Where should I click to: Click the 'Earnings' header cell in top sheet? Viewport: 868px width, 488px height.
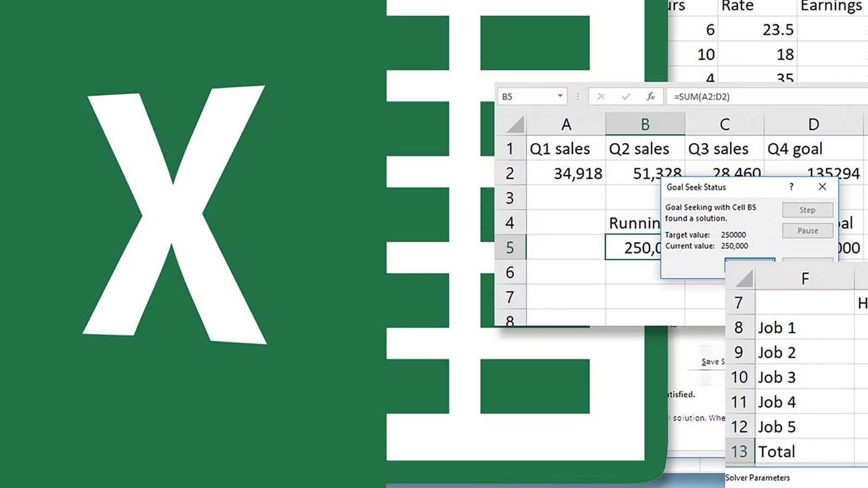[832, 7]
